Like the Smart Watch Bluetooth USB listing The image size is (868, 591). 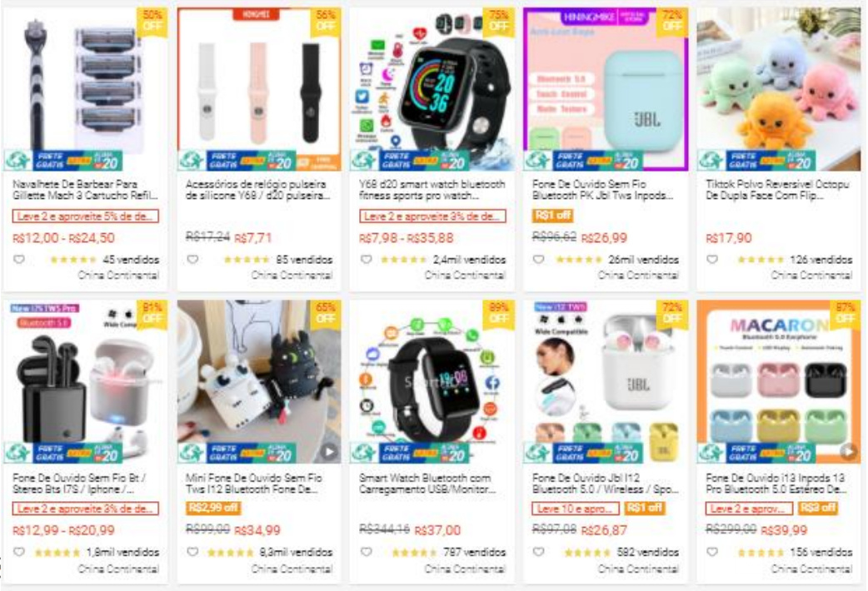(366, 552)
